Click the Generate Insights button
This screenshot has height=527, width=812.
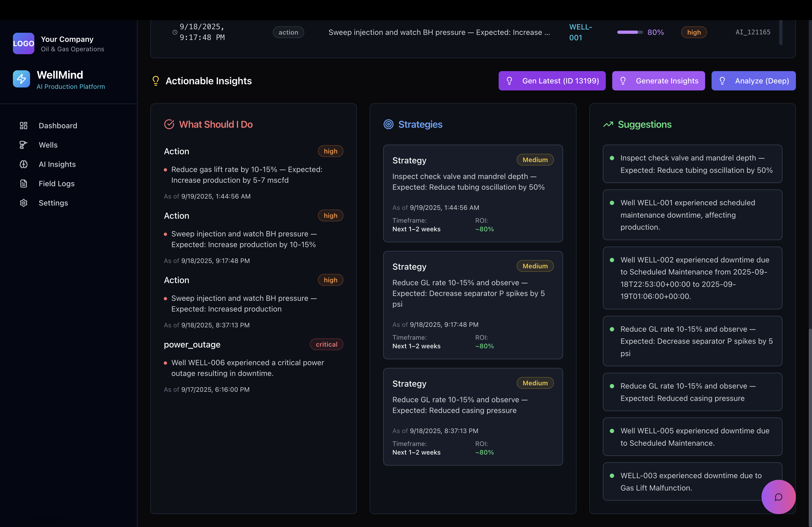(x=658, y=81)
